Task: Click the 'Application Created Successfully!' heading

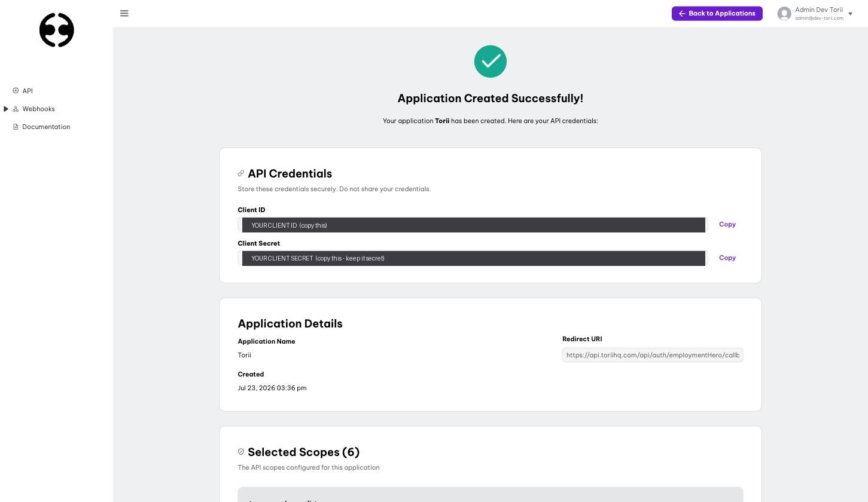Action: [x=491, y=98]
